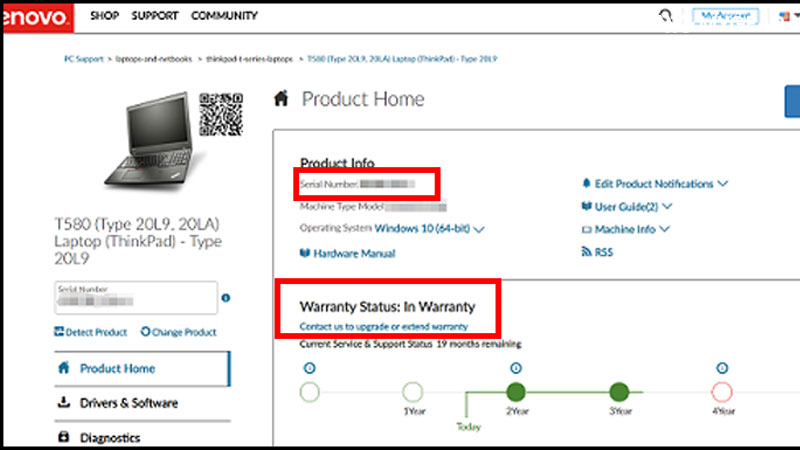Click the Warranty Status: In Warranty heading

point(387,307)
